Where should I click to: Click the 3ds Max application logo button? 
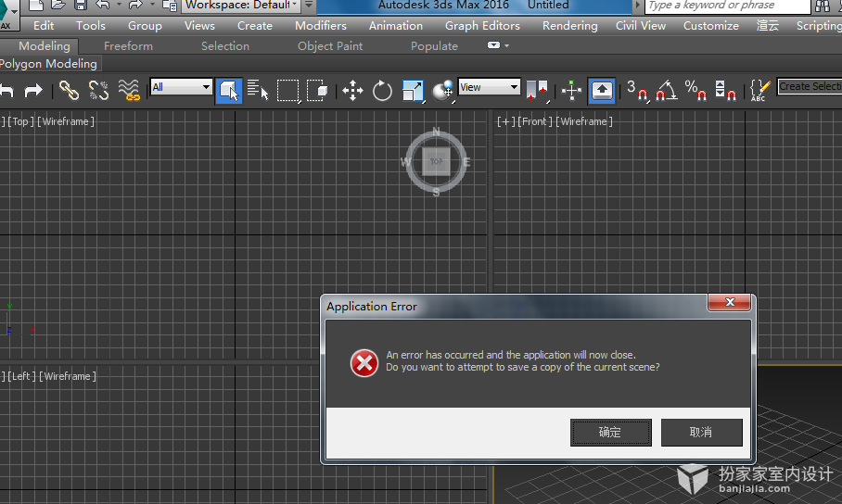[x=8, y=15]
